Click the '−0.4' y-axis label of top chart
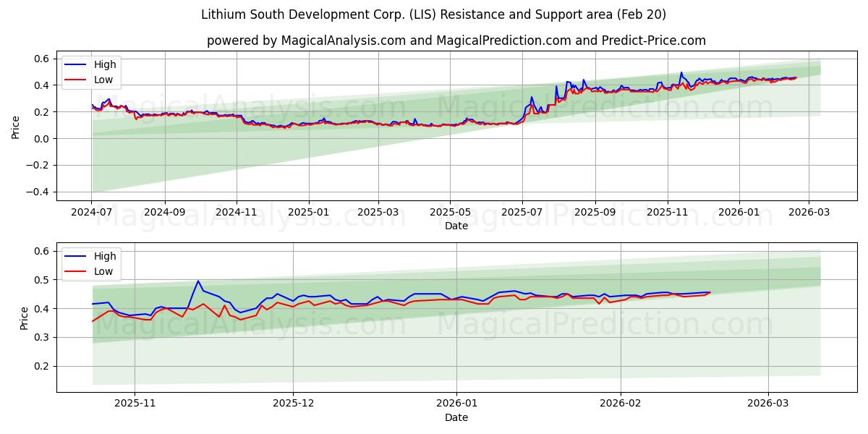 point(39,192)
